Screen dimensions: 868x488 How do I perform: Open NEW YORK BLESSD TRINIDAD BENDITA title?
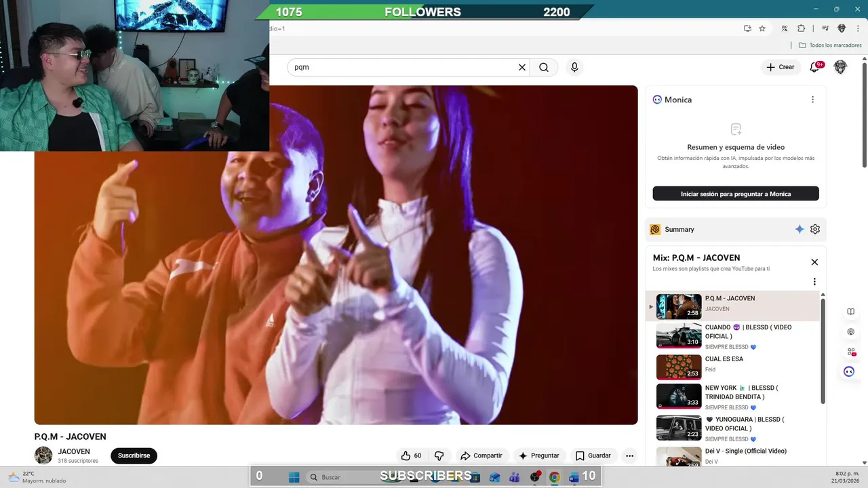(x=742, y=392)
